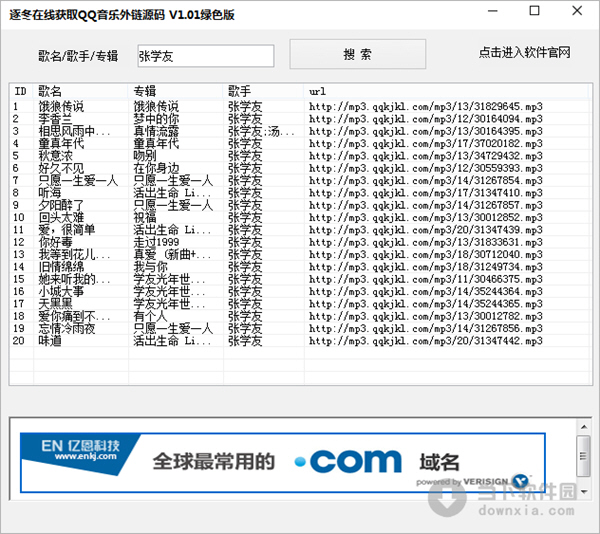The width and height of the screenshot is (600, 534).
Task: Click url ending 34729432.mp3
Action: (x=426, y=156)
